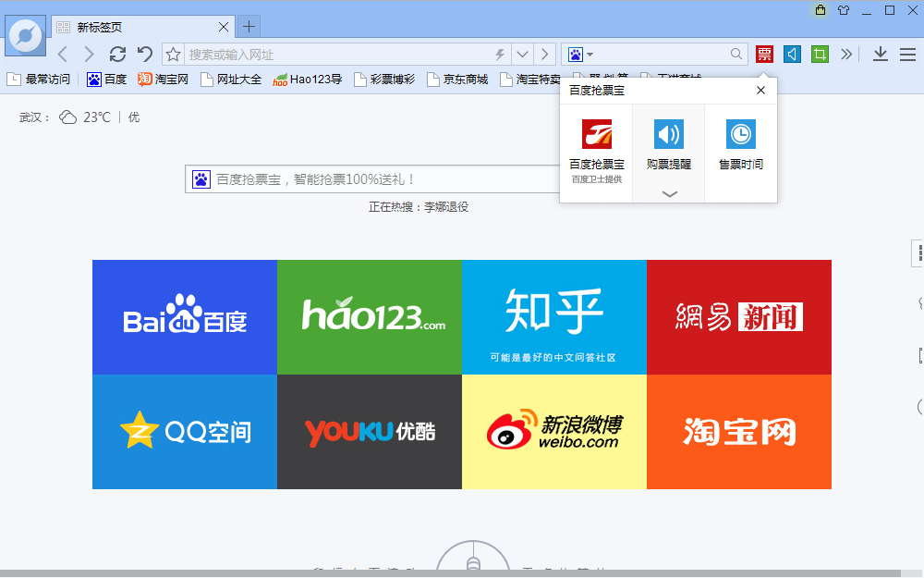Click the browser logo avatar
Screen dimensions: 924x578
pyautogui.click(x=25, y=35)
